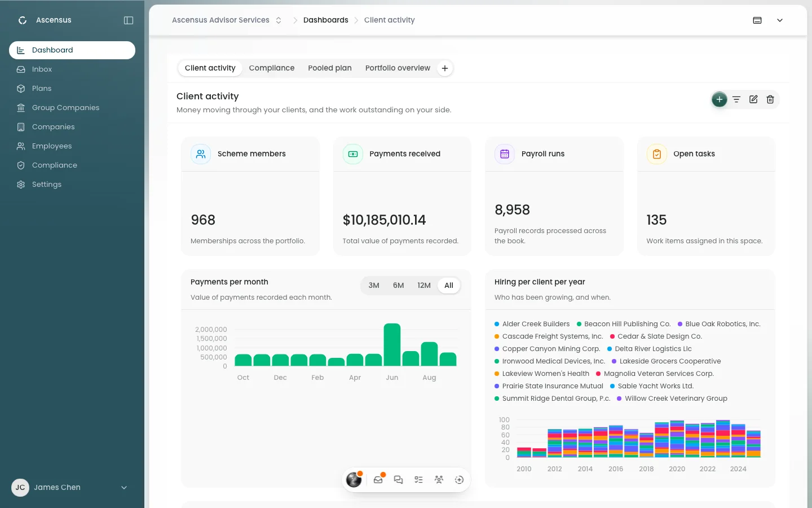Open the chat bubbles icon in floating bar

pos(399,480)
